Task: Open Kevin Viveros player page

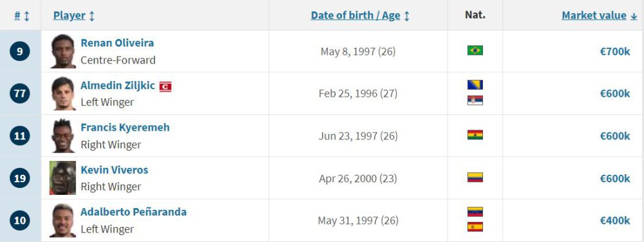Action: click(114, 170)
